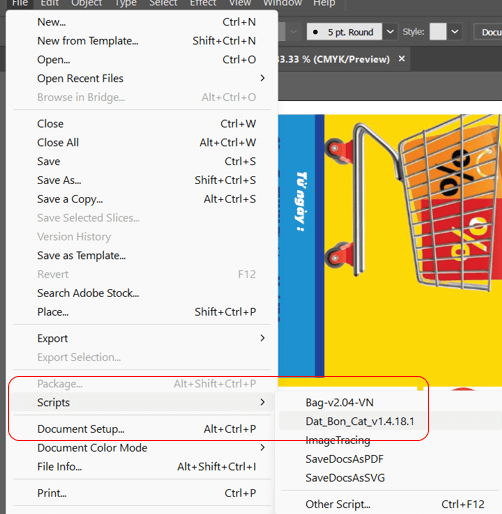Close the CMYK/Preview document tab
This screenshot has width=502, height=514.
[x=402, y=59]
